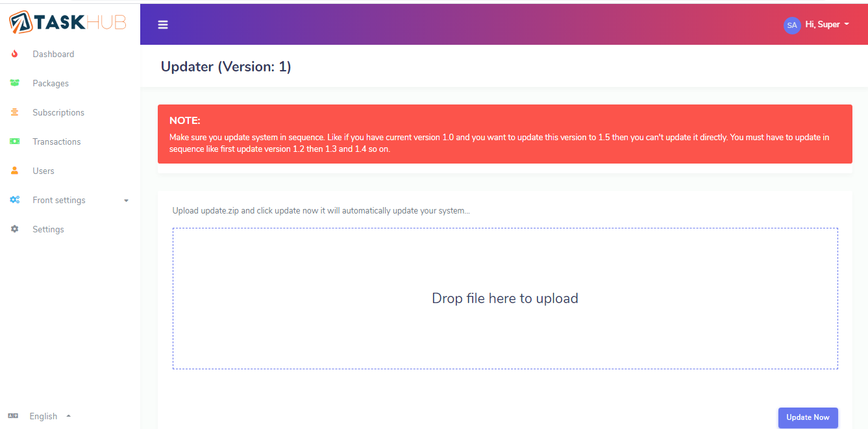Click the drop file upload area
Image resolution: width=868 pixels, height=429 pixels.
504,299
